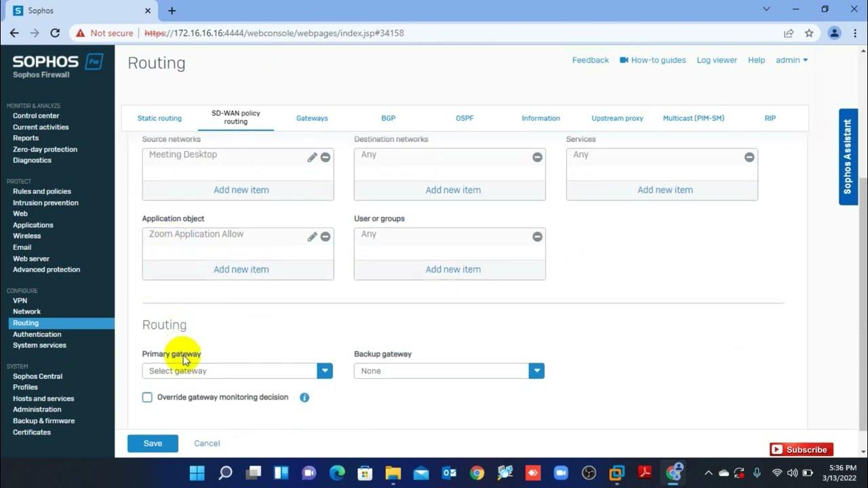
Task: Open Zero-day protection in sidebar
Action: tap(45, 149)
